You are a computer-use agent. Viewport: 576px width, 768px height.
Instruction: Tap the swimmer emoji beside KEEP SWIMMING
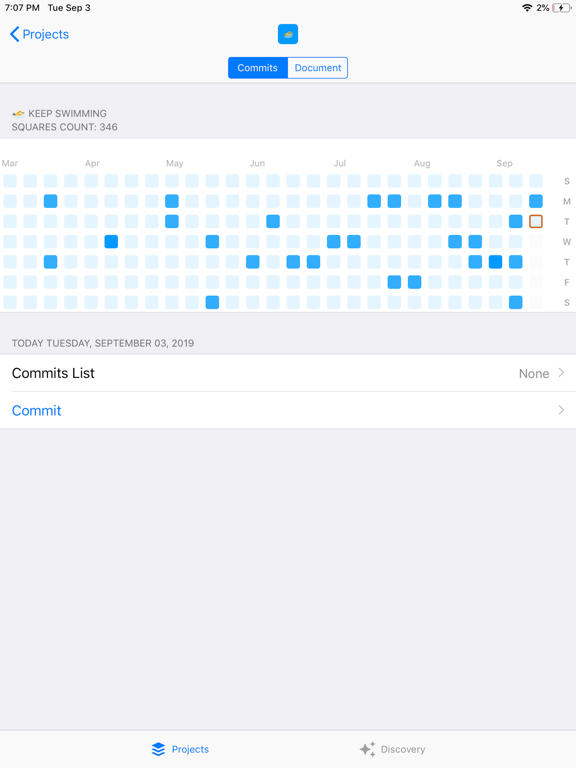point(18,114)
